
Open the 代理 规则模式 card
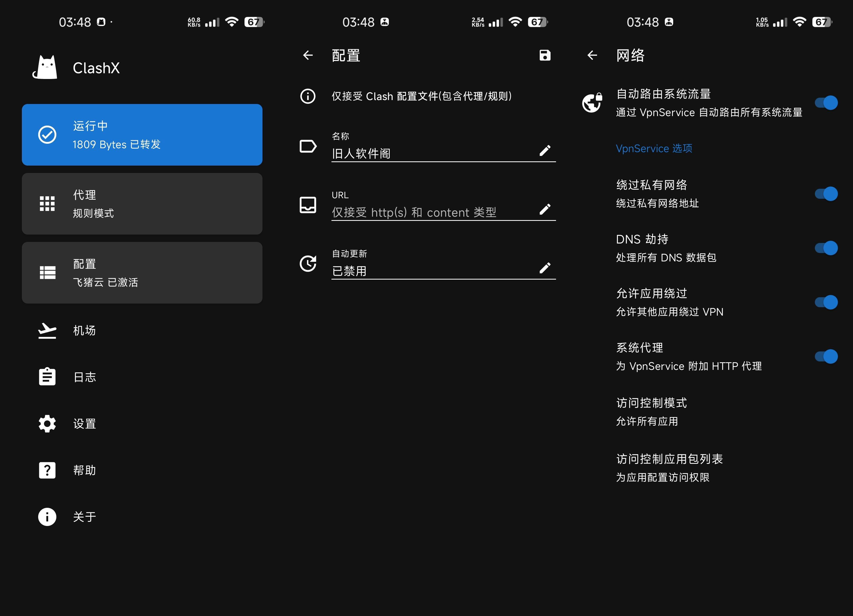tap(142, 204)
